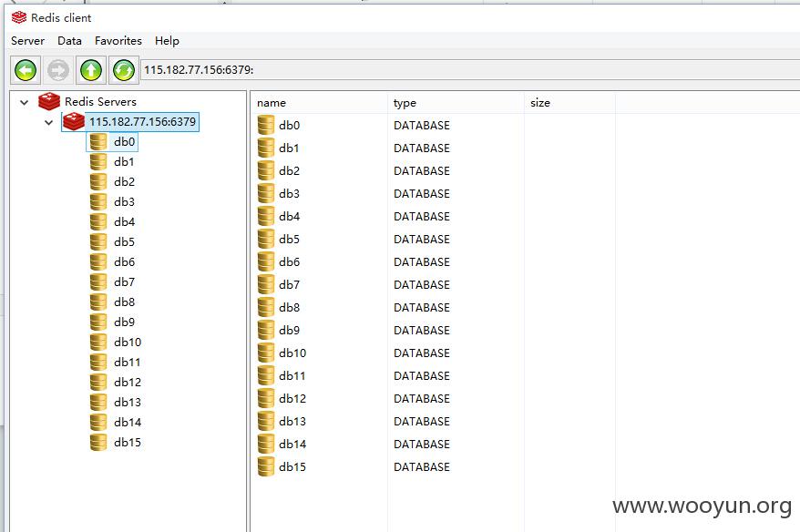Select db6 in the tree
The image size is (800, 532).
point(125,261)
